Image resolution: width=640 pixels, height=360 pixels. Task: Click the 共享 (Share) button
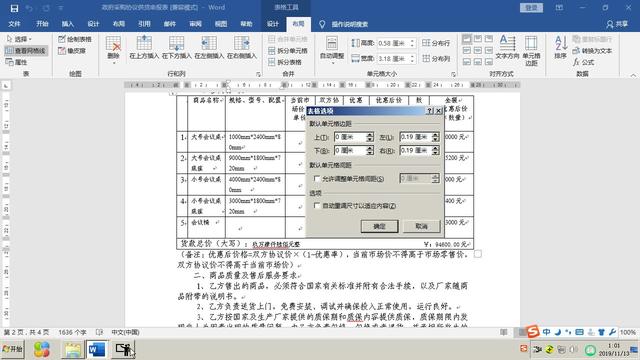tap(617, 24)
